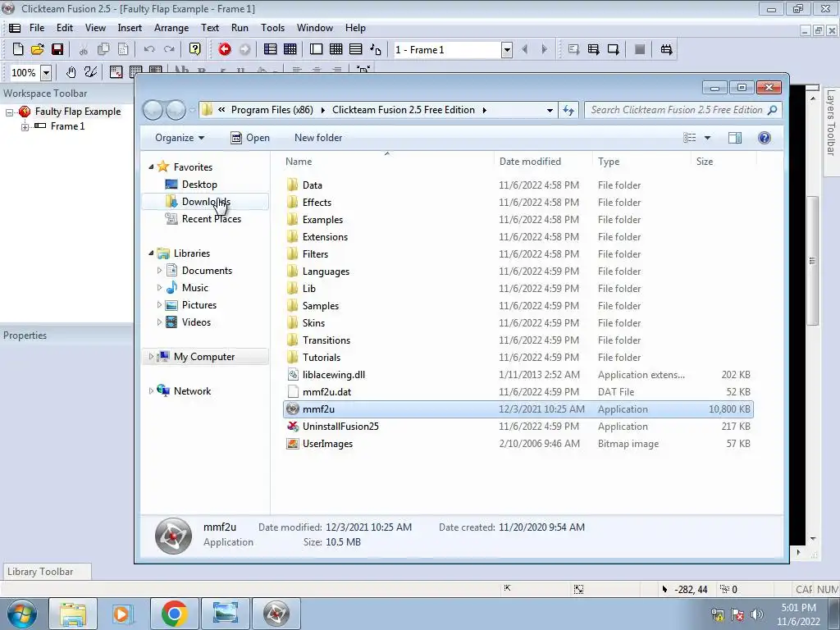Select the paint mode brush icon
The image size is (840, 630).
pos(90,72)
